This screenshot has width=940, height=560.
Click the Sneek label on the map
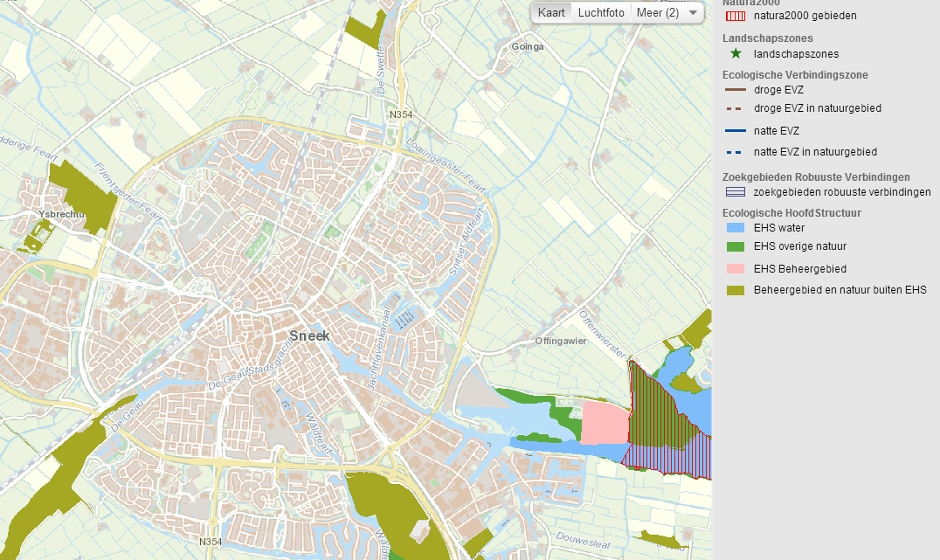311,335
